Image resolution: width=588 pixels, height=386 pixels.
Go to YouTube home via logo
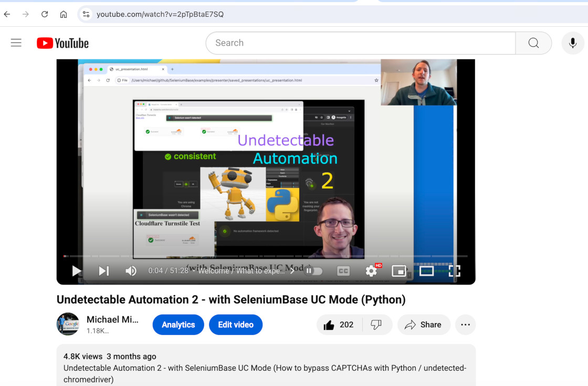tap(62, 43)
